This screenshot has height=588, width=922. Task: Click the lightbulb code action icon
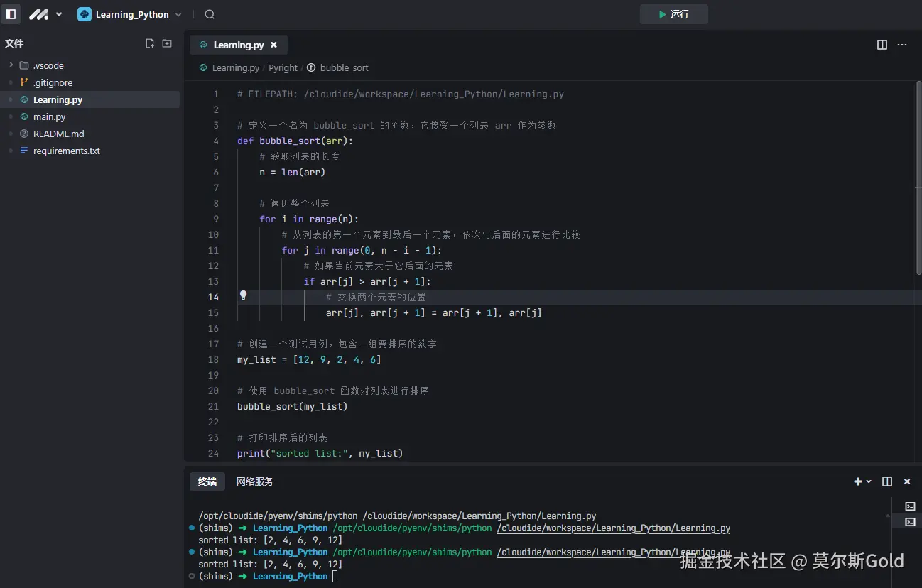pyautogui.click(x=243, y=295)
